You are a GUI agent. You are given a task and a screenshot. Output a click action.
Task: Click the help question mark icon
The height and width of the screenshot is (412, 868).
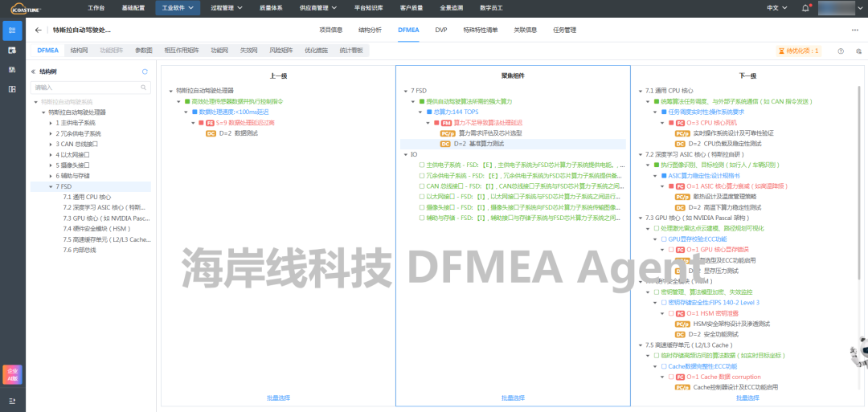click(841, 51)
